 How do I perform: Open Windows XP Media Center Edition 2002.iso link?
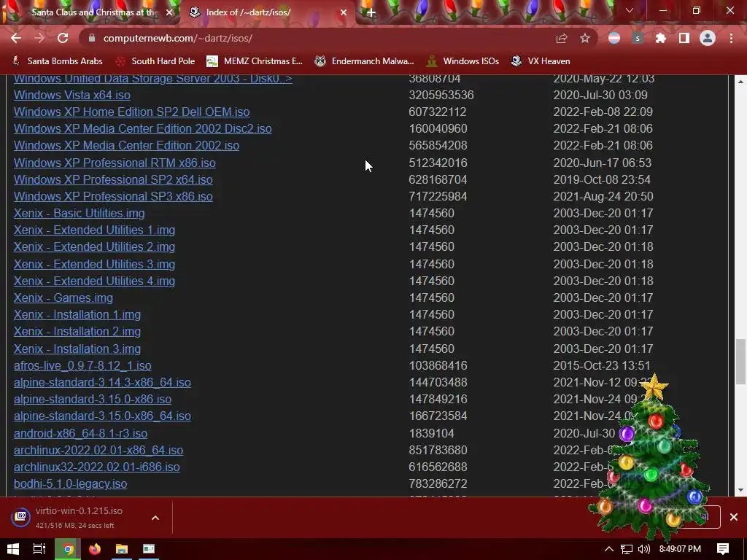[126, 145]
